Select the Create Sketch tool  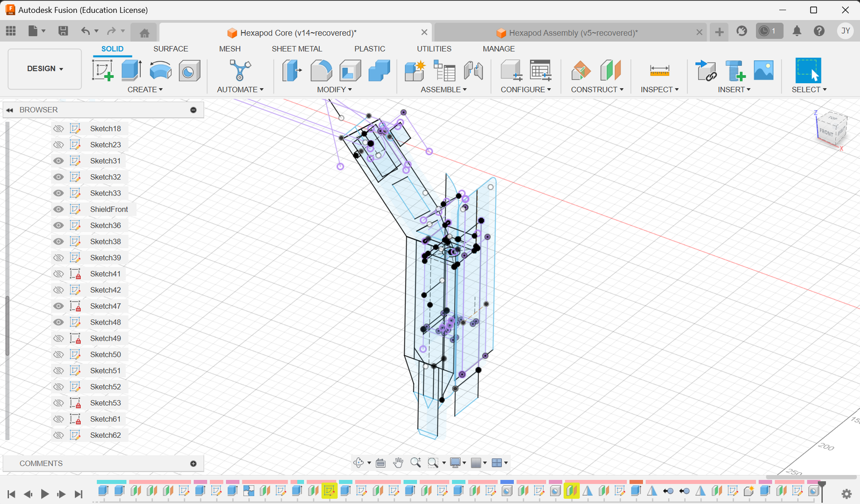(102, 70)
